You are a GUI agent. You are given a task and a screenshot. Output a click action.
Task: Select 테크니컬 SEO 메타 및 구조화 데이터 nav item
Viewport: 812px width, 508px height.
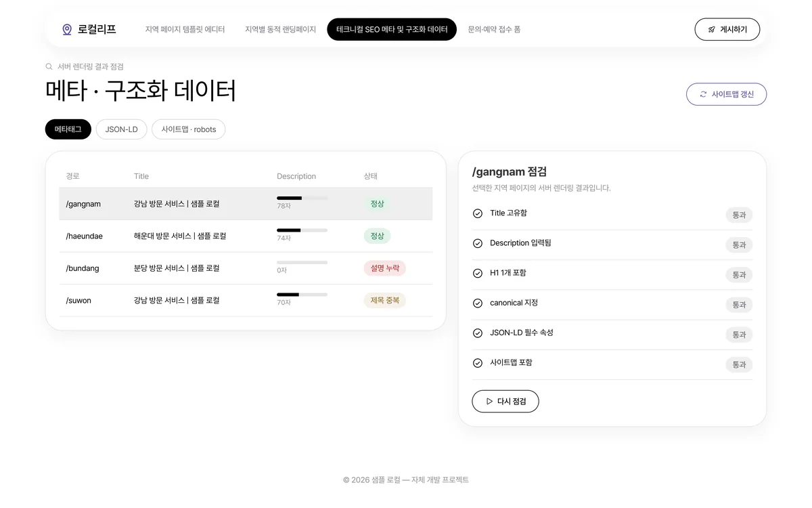pyautogui.click(x=392, y=30)
